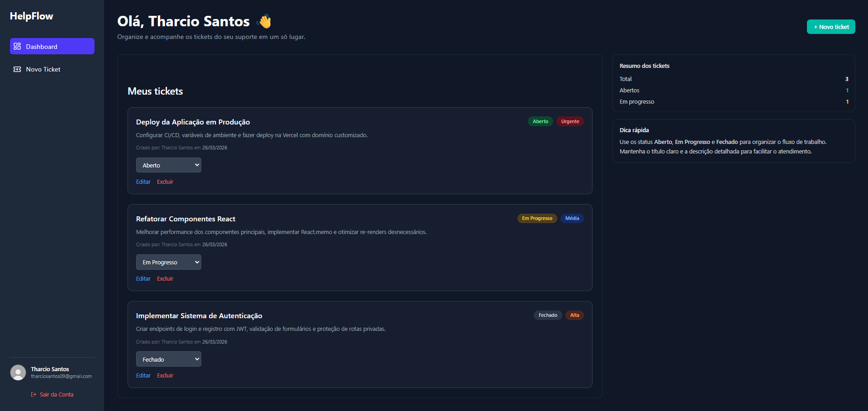
Task: Open status dropdown on Implementar Sistema de Autenticação ticket
Action: tap(169, 359)
